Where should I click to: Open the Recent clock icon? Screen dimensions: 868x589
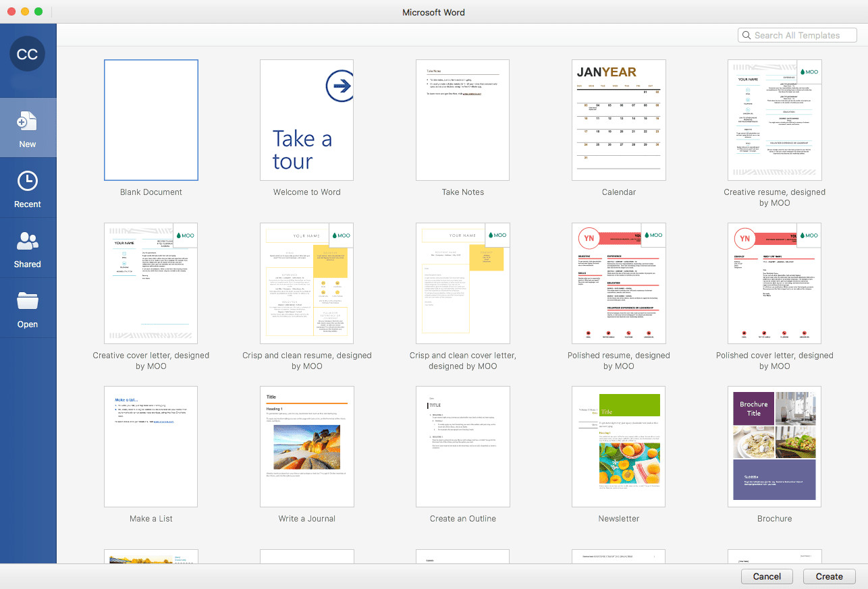coord(28,181)
